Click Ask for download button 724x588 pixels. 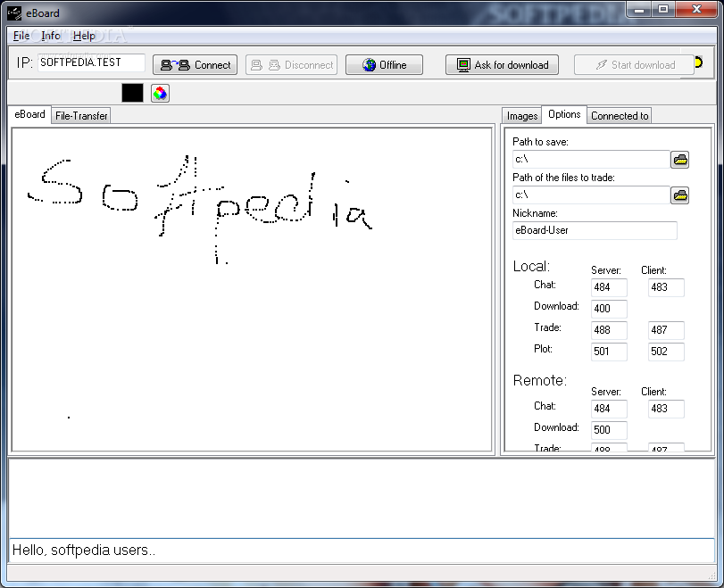point(502,65)
